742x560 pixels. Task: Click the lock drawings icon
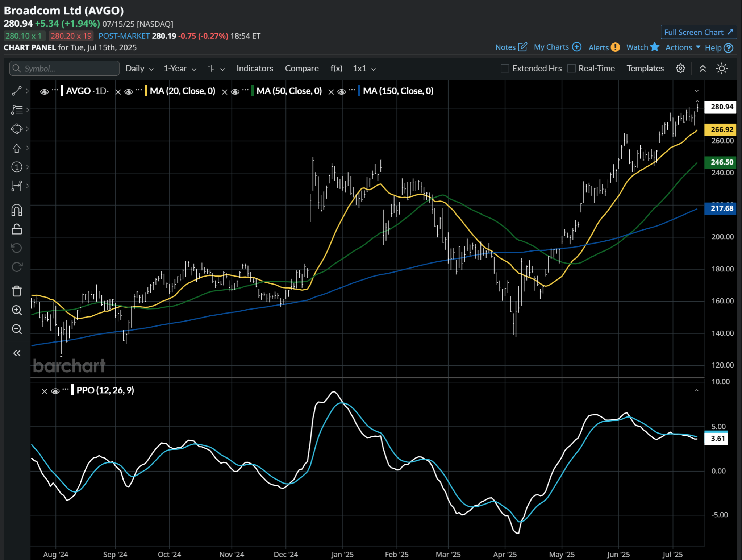17,229
